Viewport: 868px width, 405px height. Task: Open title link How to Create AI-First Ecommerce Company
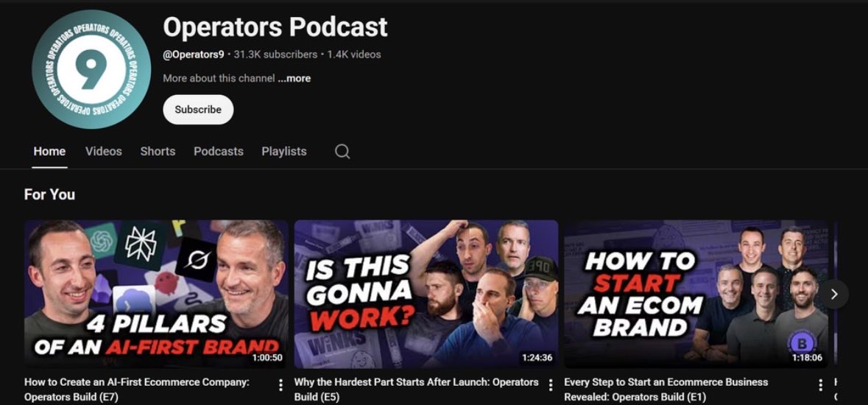tap(137, 390)
